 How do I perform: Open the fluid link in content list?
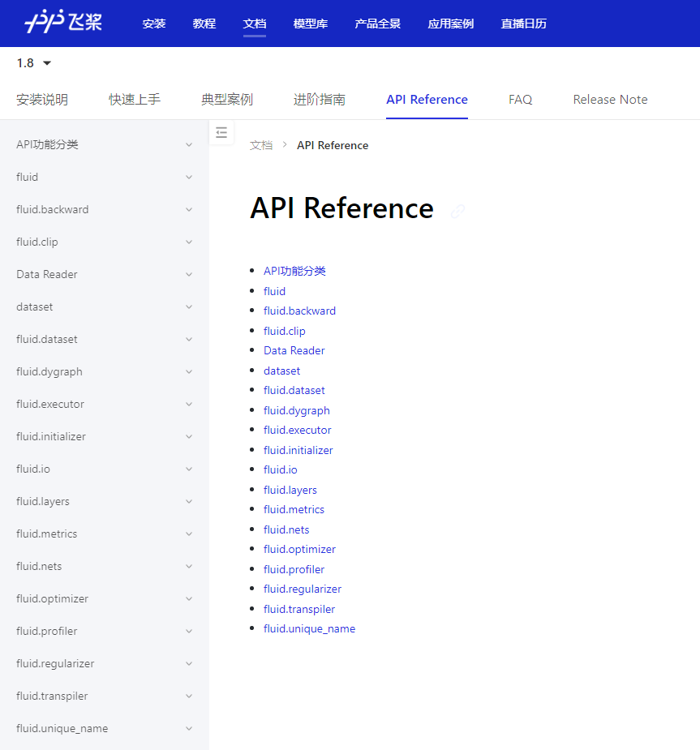click(x=274, y=291)
